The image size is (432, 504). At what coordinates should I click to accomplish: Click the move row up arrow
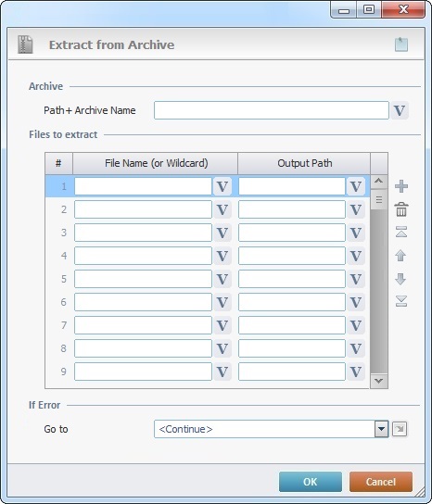[400, 256]
